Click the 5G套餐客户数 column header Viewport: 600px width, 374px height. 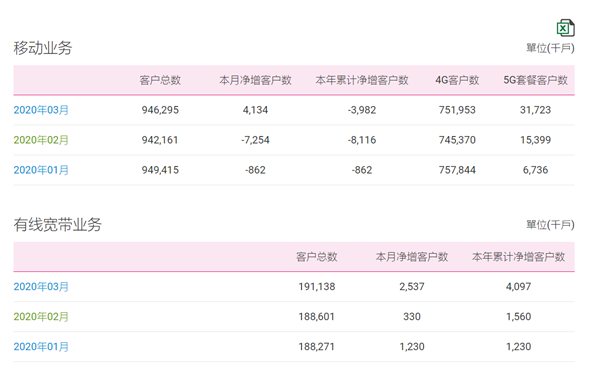(535, 80)
